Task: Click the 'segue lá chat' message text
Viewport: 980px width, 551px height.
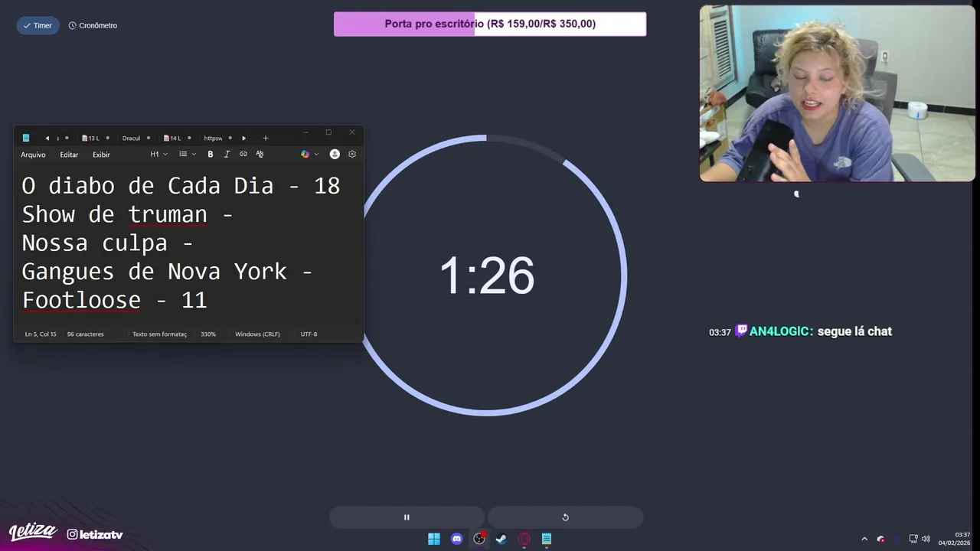Action: pyautogui.click(x=854, y=331)
